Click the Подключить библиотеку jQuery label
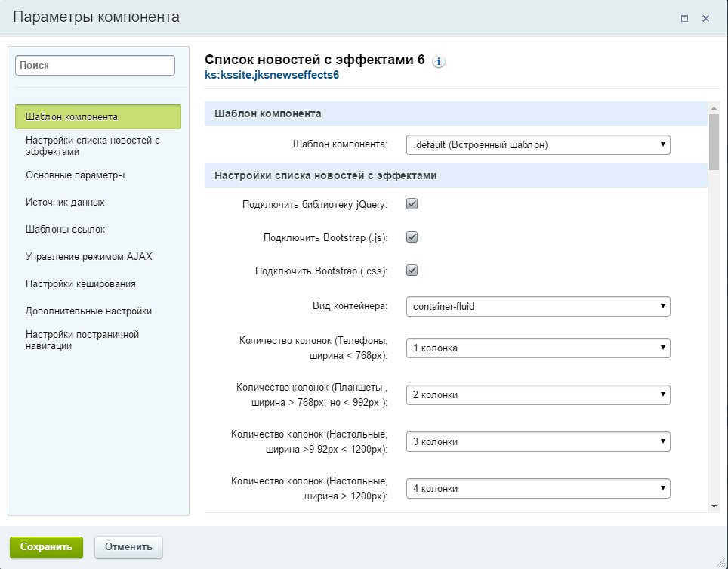Viewport: 728px width, 569px height. pos(315,204)
